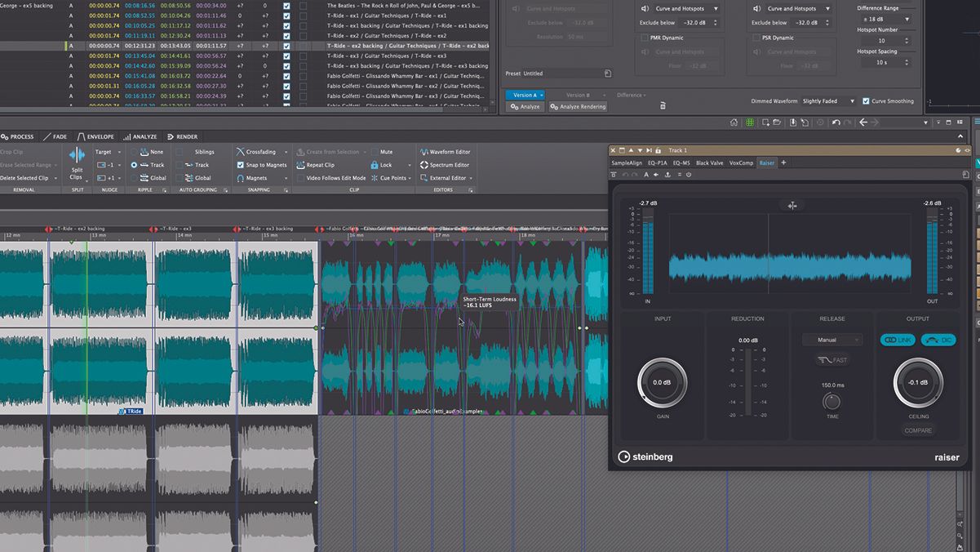Toggle the LINK button in Raiser output
The image size is (980, 552).
898,340
